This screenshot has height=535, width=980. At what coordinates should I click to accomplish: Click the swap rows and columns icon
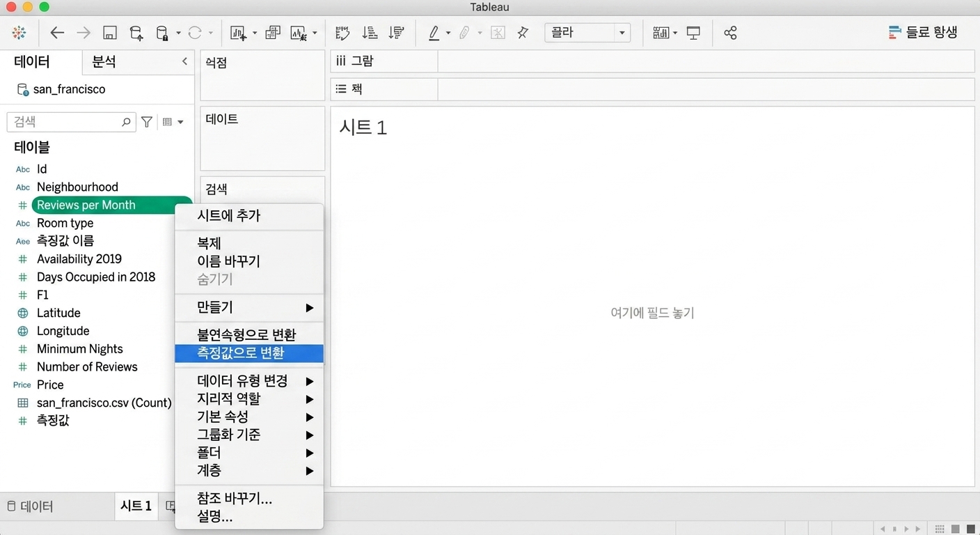(x=342, y=33)
